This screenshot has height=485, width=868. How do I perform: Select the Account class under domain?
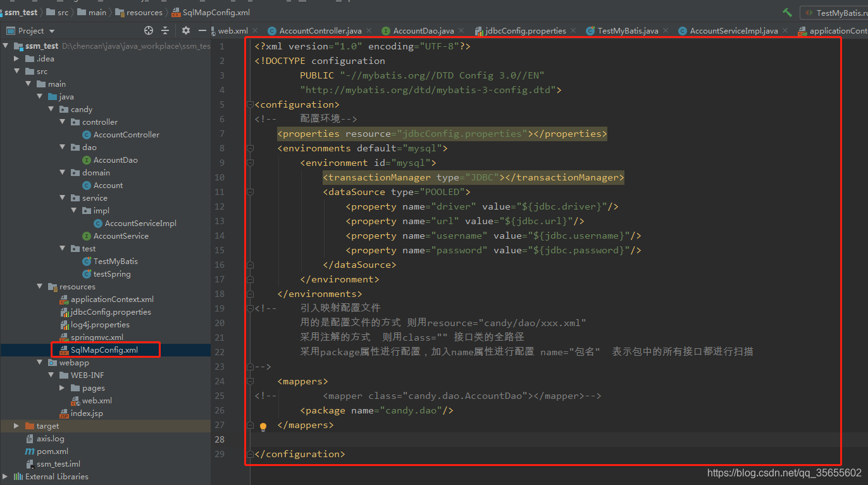pyautogui.click(x=108, y=186)
